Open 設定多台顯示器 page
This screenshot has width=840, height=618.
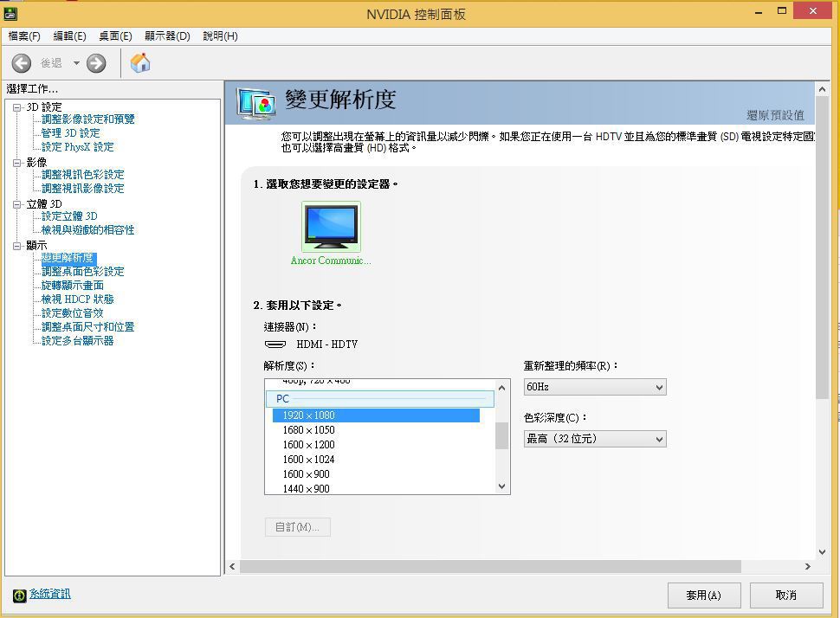78,341
